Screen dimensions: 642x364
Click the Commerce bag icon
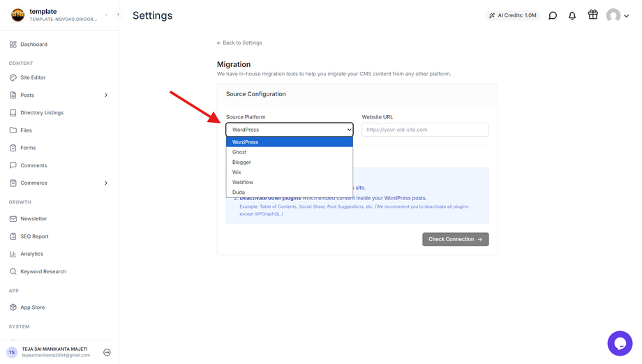pyautogui.click(x=13, y=183)
